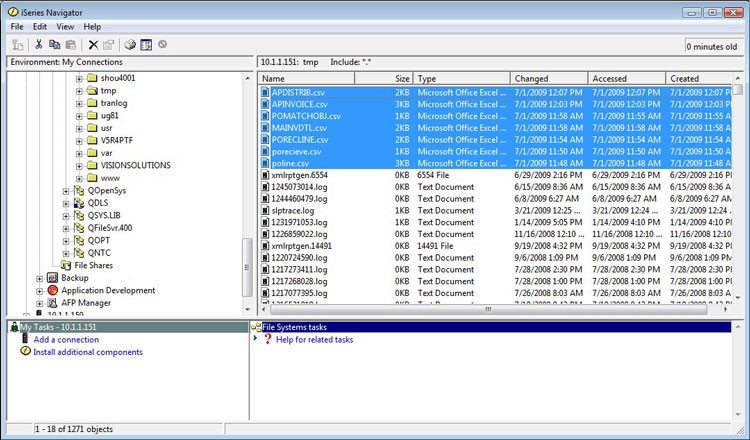Click the Install additional components link
Screen dimensions: 750x440
click(x=88, y=352)
